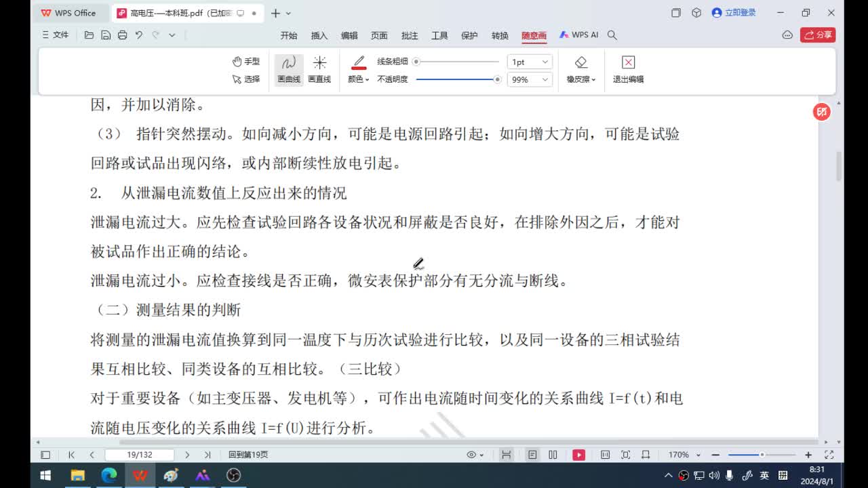Activate the 画曲线 curve drawing tool
Screen dimensions: 868x488
click(288, 70)
